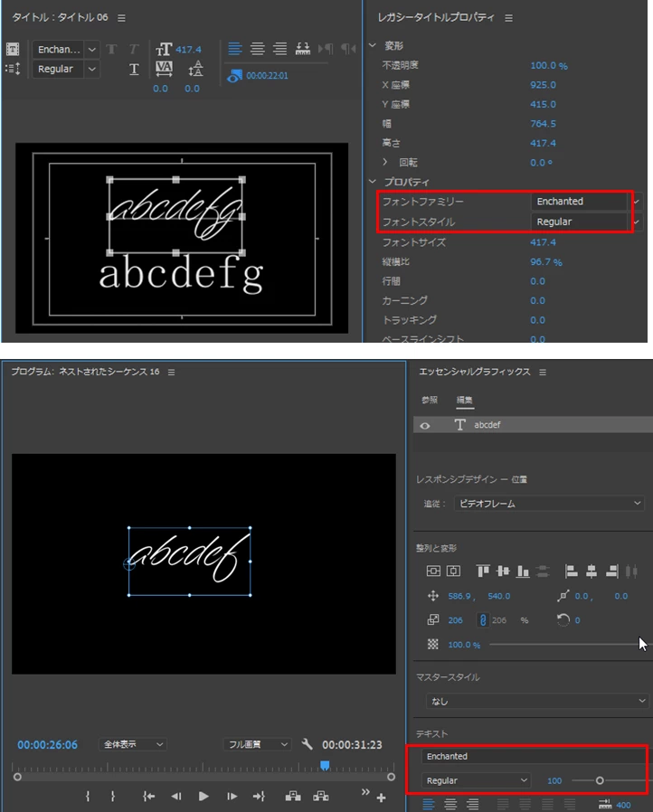This screenshot has width=653, height=812.
Task: Click the フォントサイズ value 417.4 in properties
Action: tap(543, 242)
